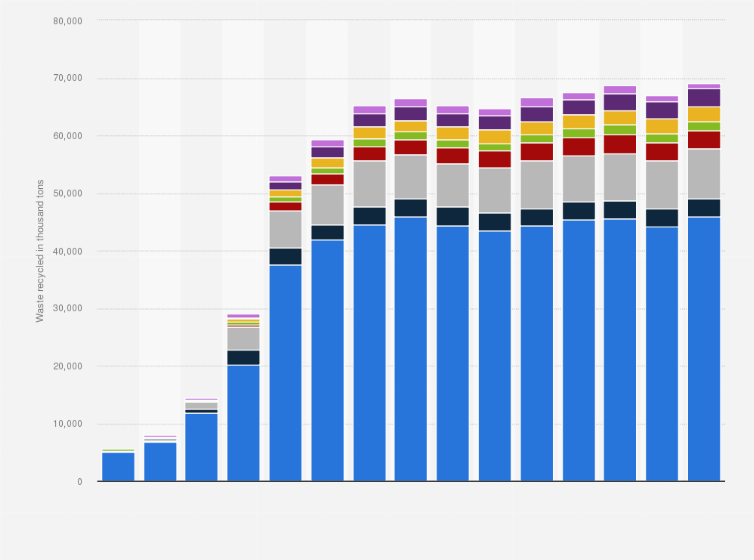
Task: Click the "40,000" y-axis label
Action: [x=67, y=251]
